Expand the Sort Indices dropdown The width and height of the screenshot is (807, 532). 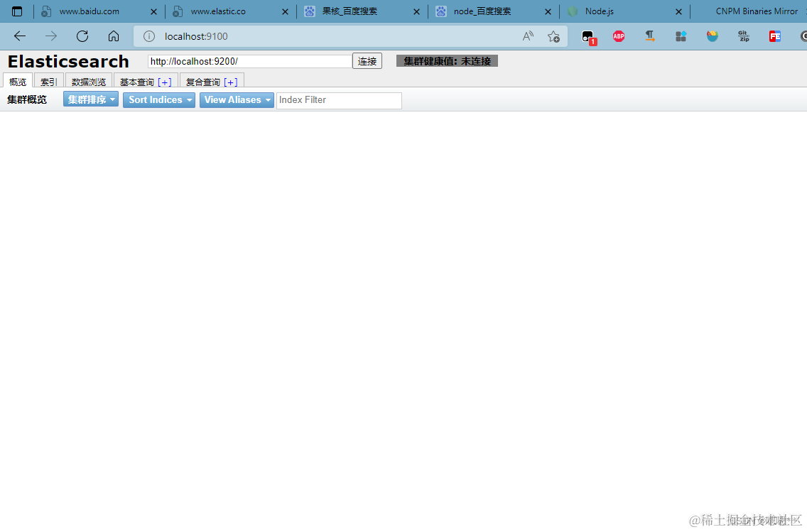click(x=159, y=100)
